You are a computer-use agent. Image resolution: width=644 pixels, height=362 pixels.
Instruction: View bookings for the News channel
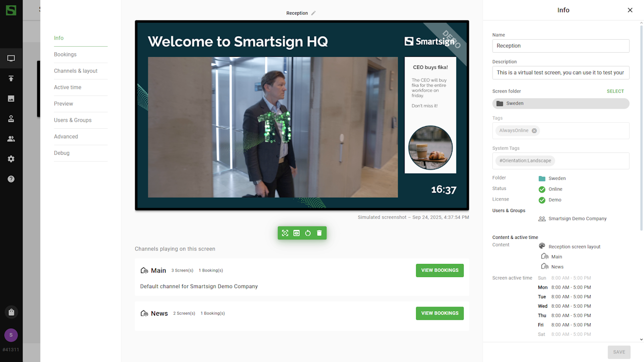(x=439, y=313)
